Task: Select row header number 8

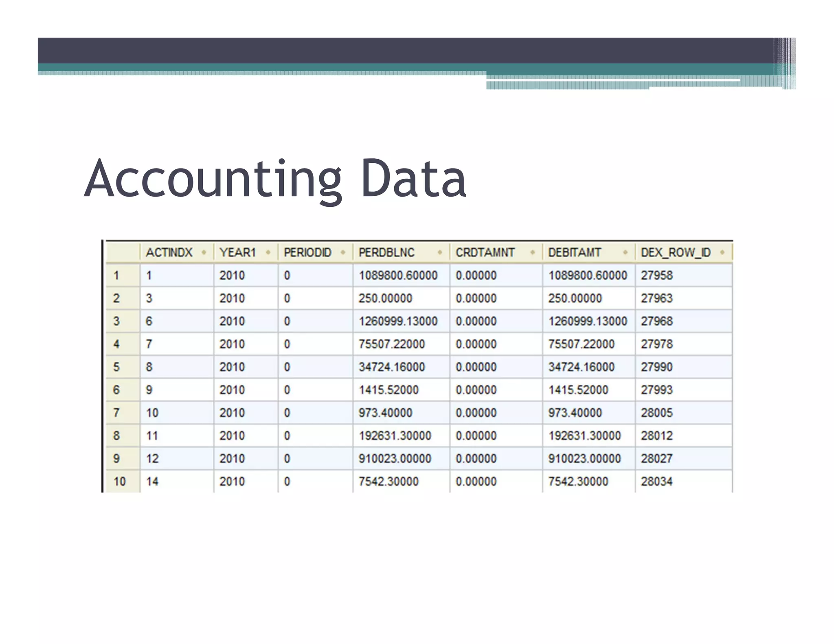Action: click(x=123, y=436)
